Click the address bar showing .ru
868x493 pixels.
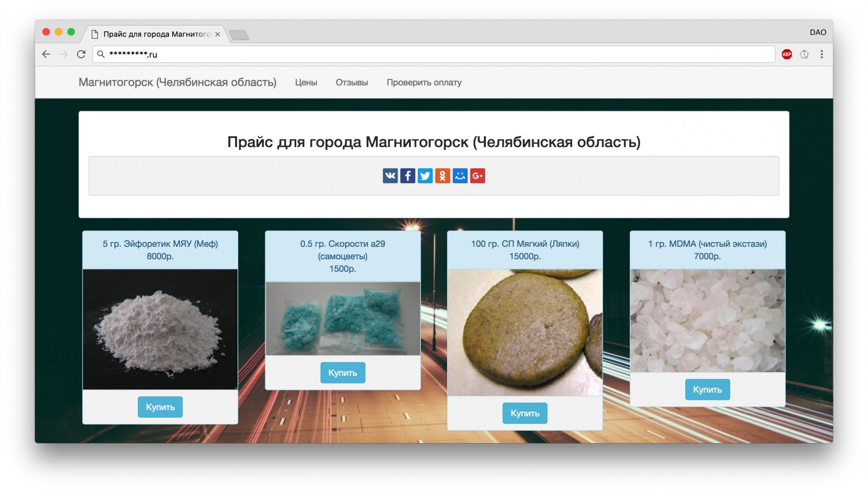click(434, 54)
